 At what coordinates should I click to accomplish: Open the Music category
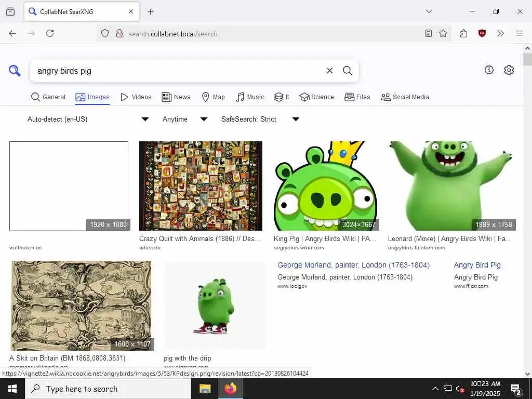click(250, 97)
